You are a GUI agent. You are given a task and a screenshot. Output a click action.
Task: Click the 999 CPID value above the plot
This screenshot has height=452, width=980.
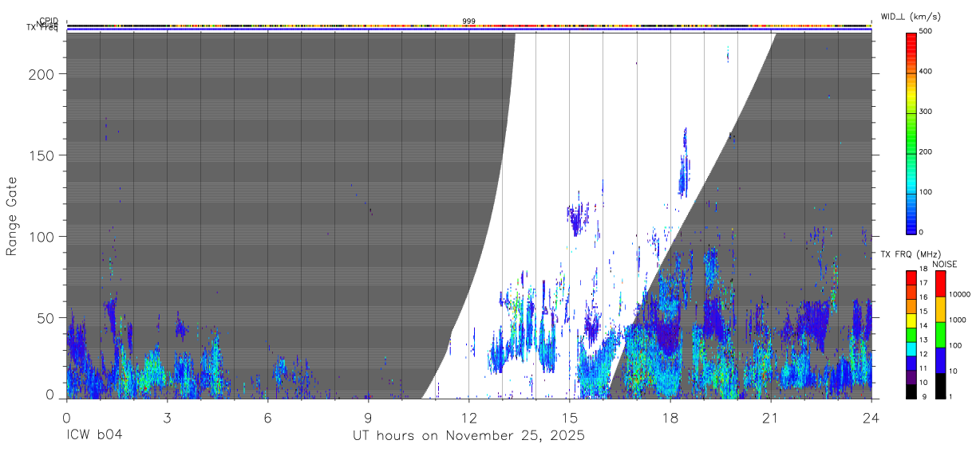pos(469,21)
